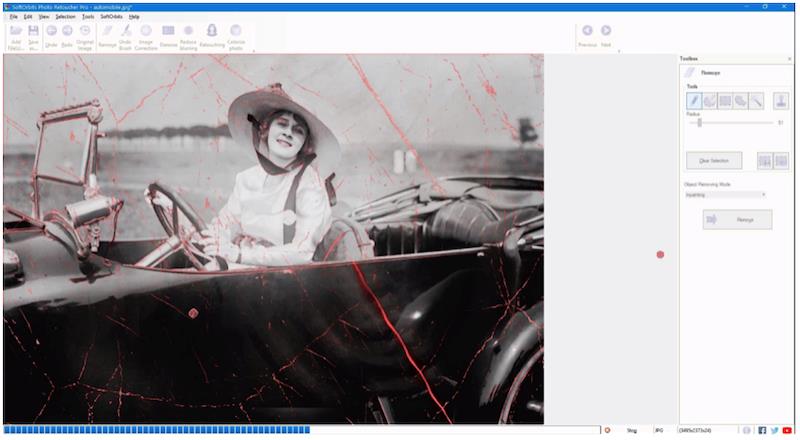Adjust the Radius slider
Screen dimensions: 800x440
[x=699, y=123]
